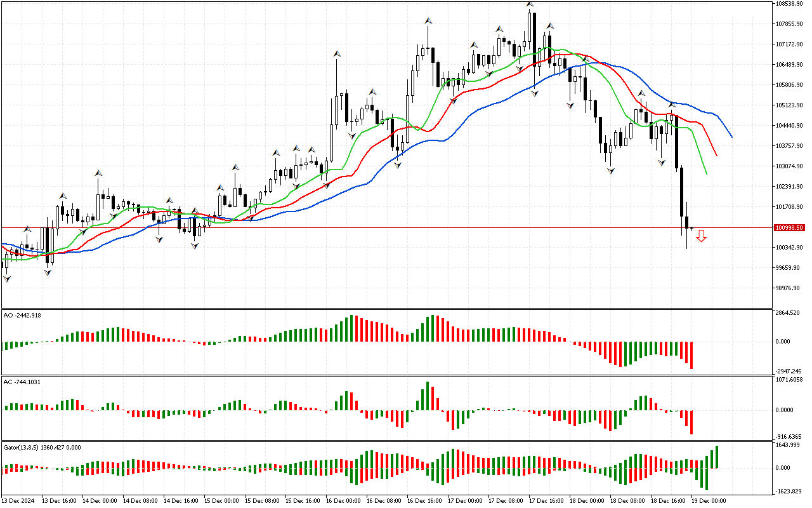This screenshot has height=508, width=812.
Task: Select price scale value 98976.90
Action: (789, 288)
